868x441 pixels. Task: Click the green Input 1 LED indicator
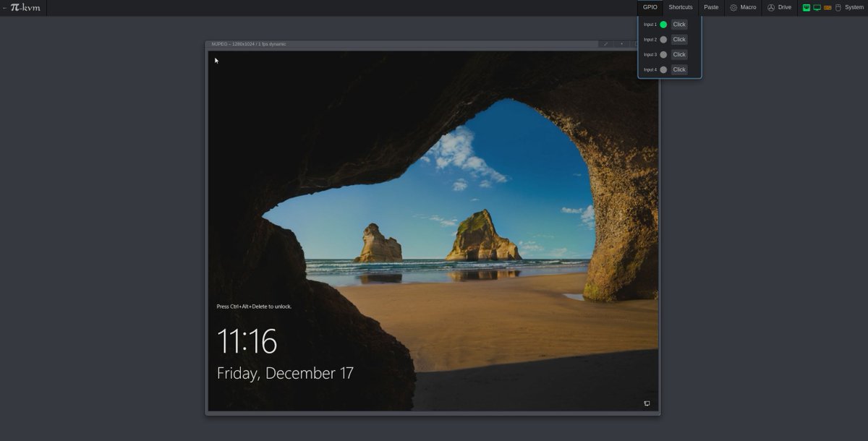(663, 25)
